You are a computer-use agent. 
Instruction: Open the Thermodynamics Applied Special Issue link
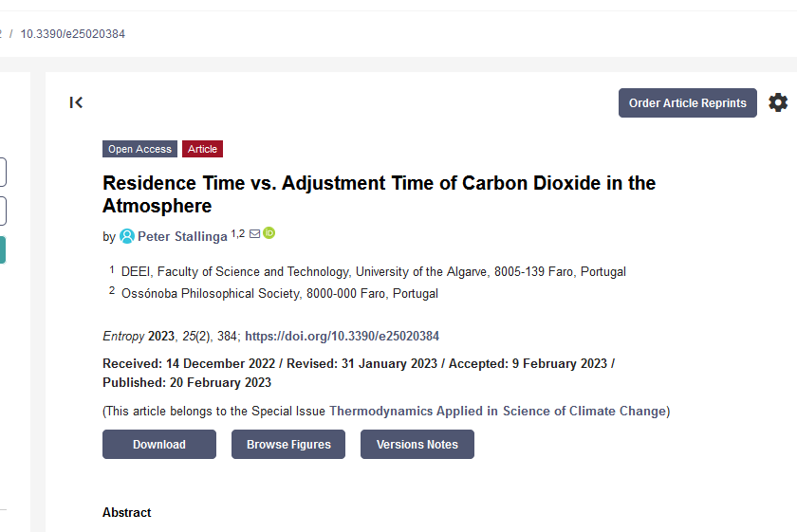point(497,411)
